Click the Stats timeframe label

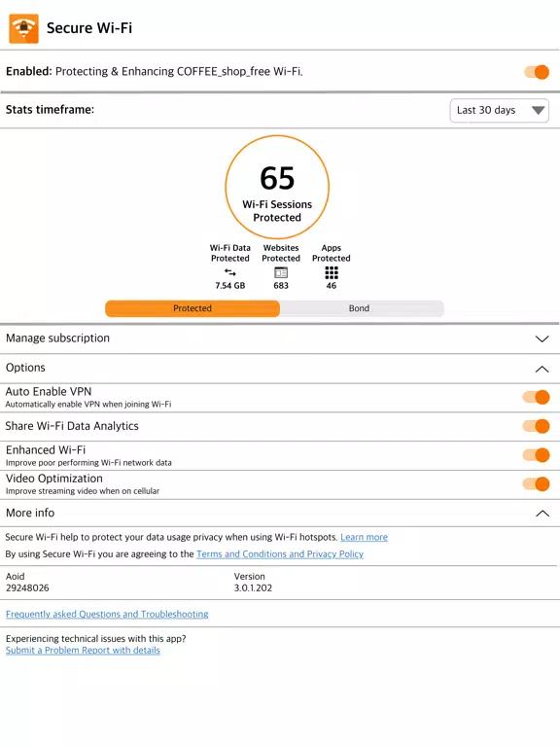(50, 110)
